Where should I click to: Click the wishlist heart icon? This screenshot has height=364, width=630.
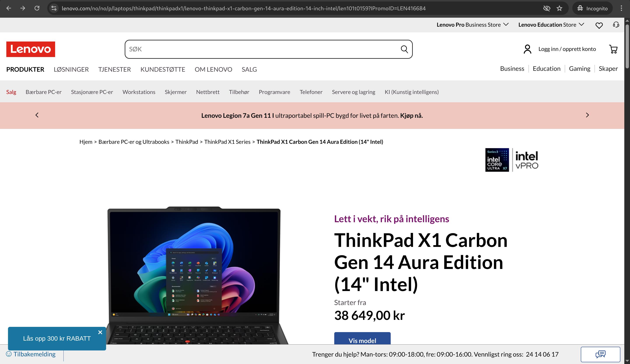click(599, 25)
